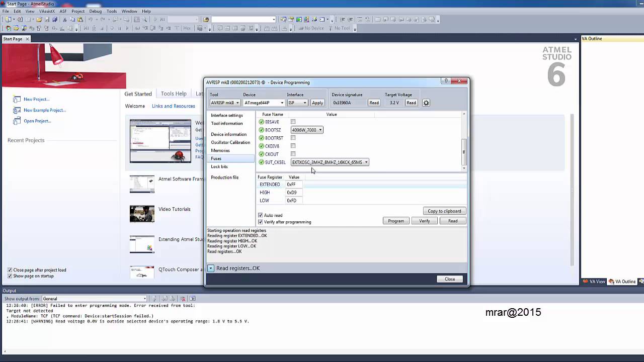Click the Properties Window toolbar icon
Viewport: 644px width, 362px height.
[291, 20]
